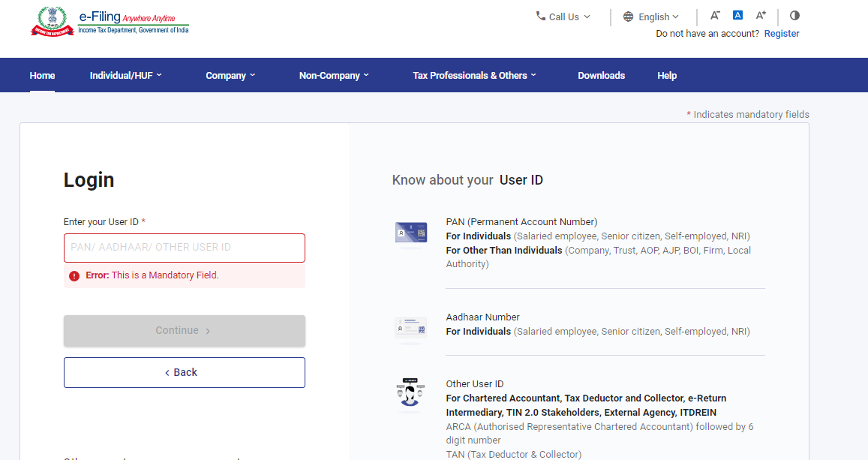This screenshot has height=460, width=868.
Task: Open the Help menu item
Action: 667,75
